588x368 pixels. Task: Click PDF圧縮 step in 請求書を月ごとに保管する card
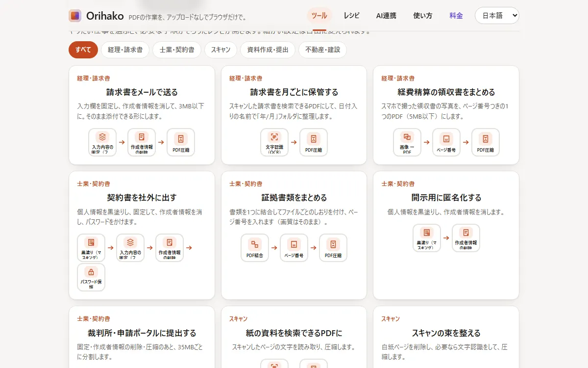(x=314, y=142)
